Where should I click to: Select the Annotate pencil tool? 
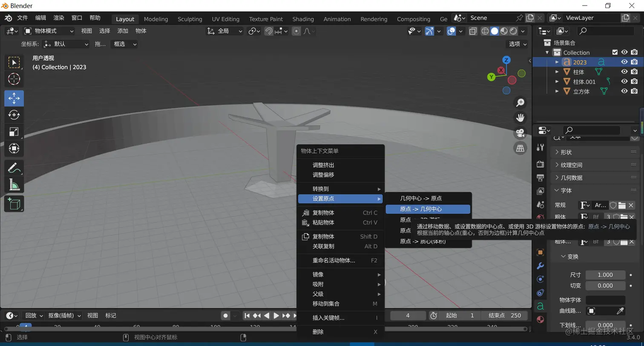coord(14,167)
